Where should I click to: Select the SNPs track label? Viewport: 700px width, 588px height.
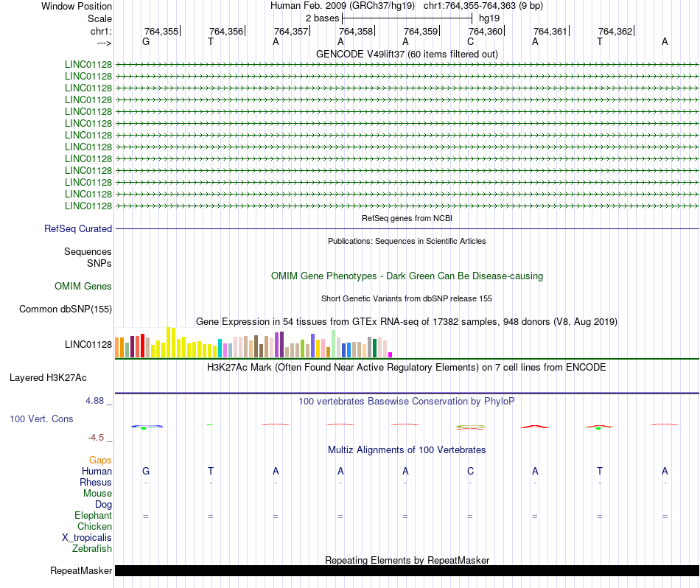click(99, 263)
